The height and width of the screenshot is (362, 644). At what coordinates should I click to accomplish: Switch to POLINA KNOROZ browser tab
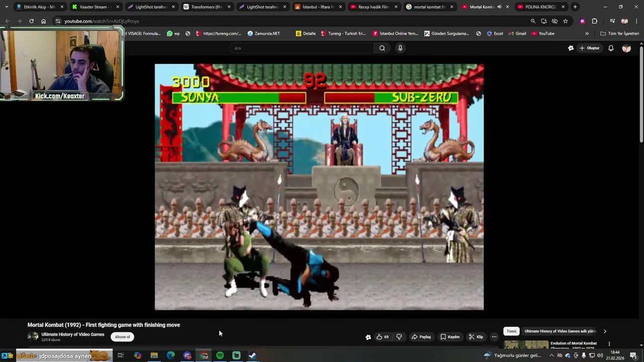[537, 7]
